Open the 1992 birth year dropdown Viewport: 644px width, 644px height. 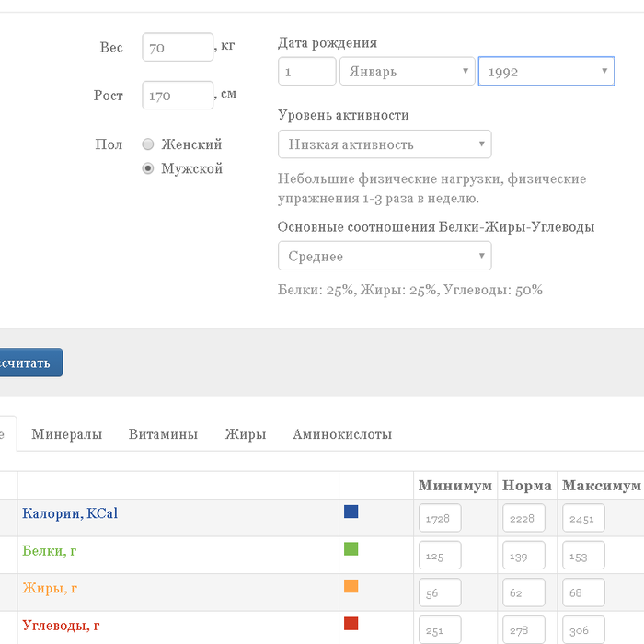(546, 72)
